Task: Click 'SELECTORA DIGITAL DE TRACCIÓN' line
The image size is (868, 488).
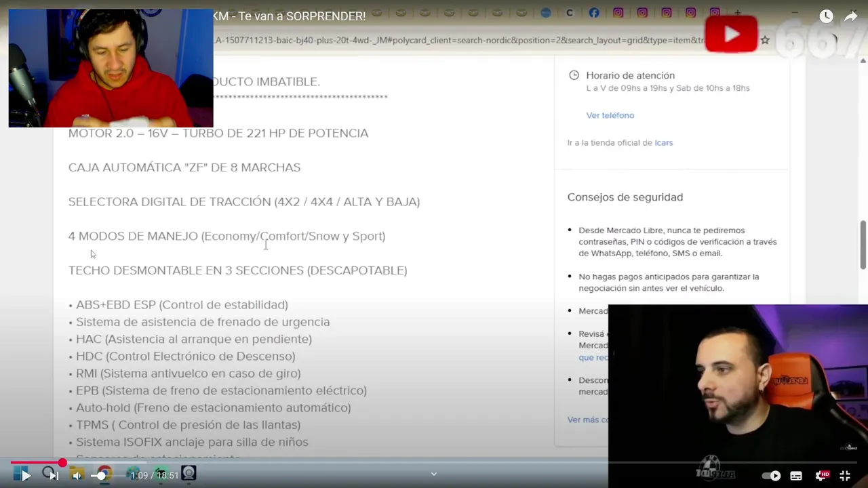Action: [244, 202]
